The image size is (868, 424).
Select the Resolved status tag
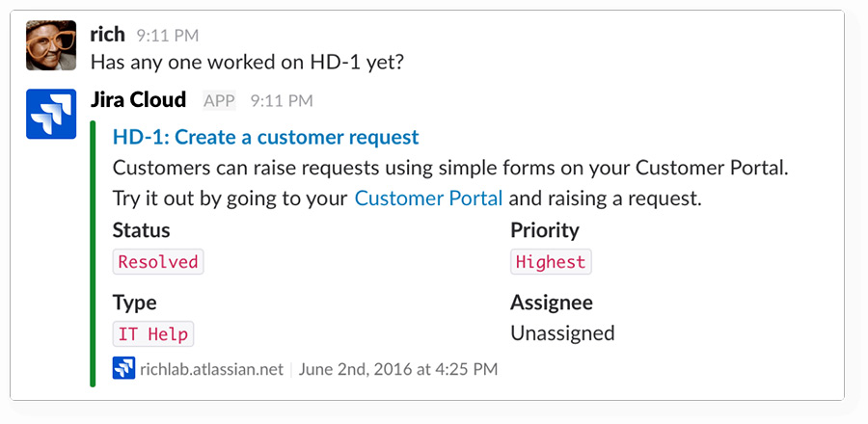pyautogui.click(x=158, y=261)
